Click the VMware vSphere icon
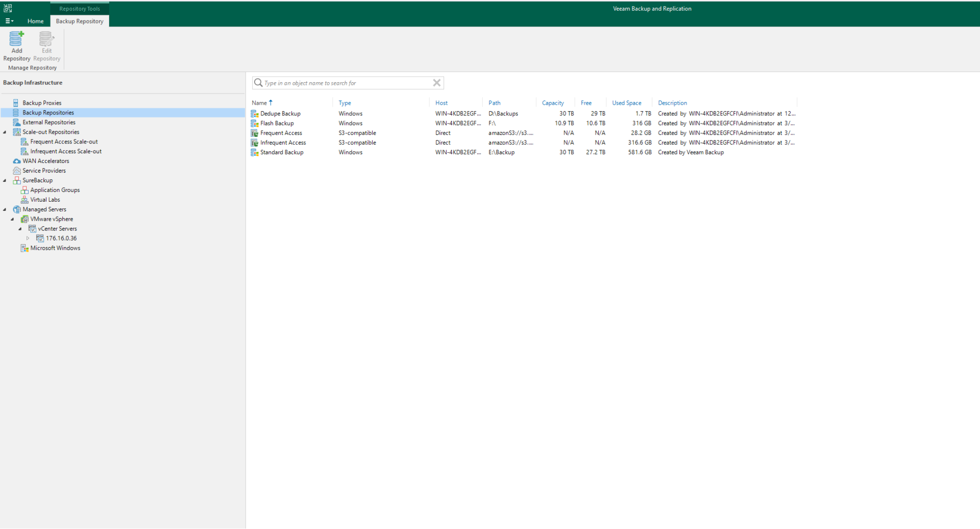The height and width of the screenshot is (529, 980). (24, 219)
